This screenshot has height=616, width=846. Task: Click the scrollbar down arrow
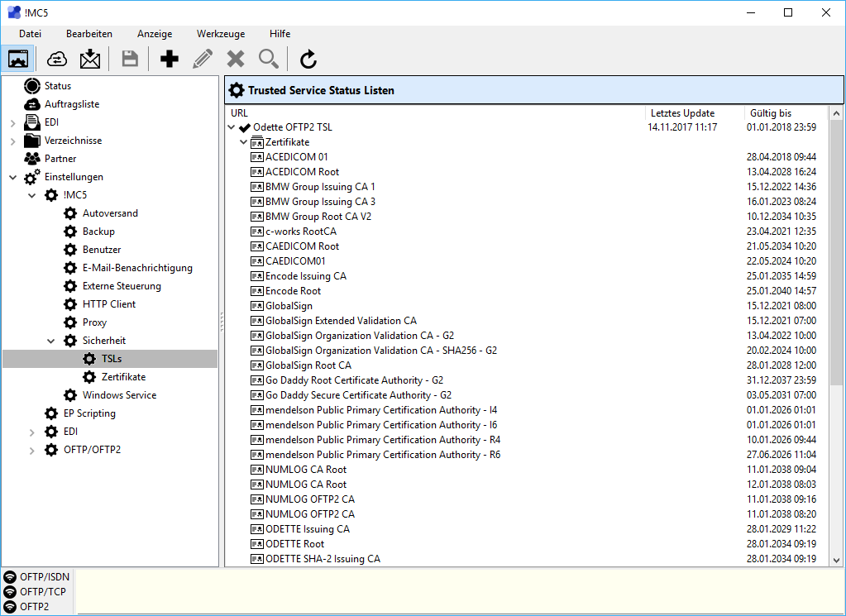pos(836,561)
